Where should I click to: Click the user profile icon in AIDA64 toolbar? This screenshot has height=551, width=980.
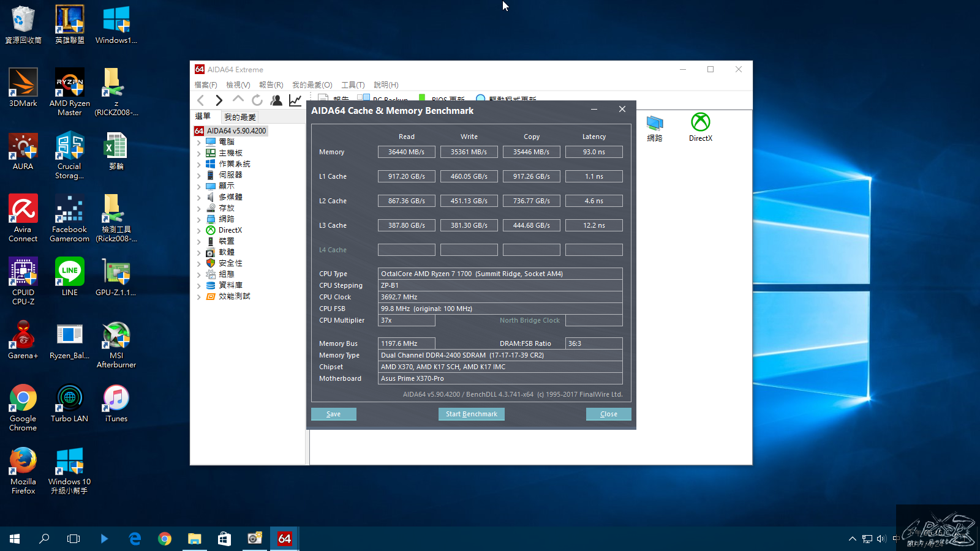tap(276, 100)
